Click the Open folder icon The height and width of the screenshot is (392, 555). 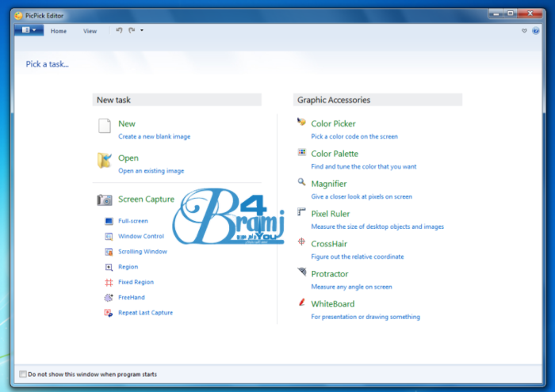[x=105, y=161]
